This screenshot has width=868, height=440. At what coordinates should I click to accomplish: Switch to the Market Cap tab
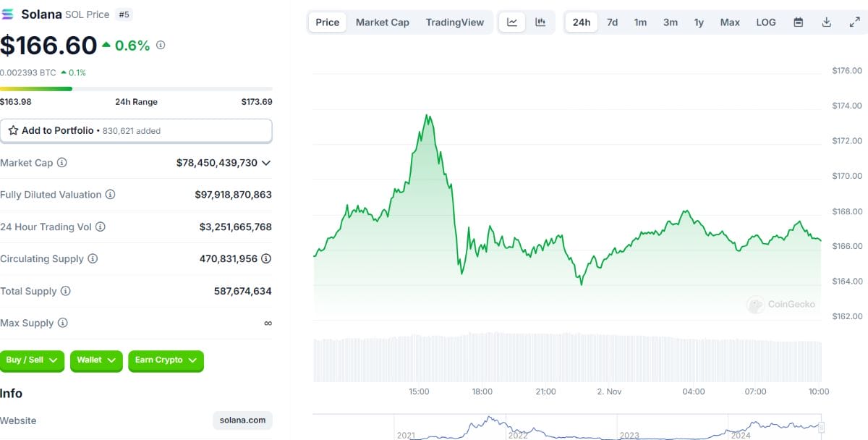coord(382,22)
